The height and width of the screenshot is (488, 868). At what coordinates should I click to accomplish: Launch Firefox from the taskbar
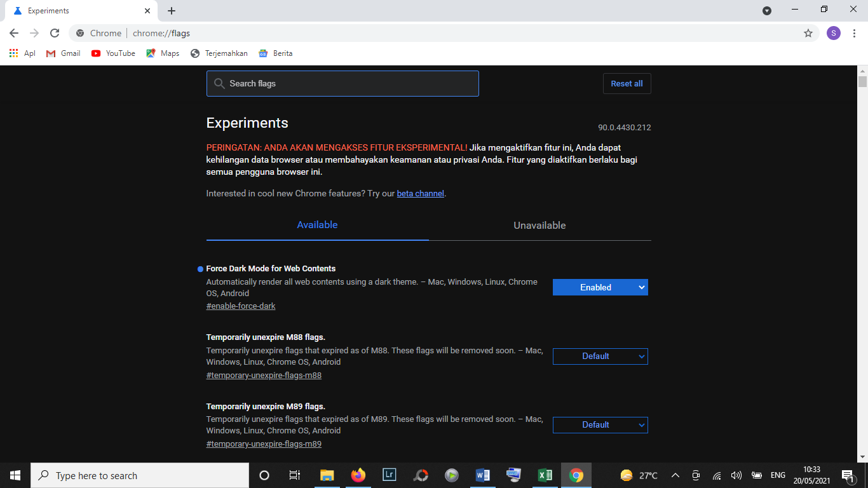pyautogui.click(x=358, y=475)
